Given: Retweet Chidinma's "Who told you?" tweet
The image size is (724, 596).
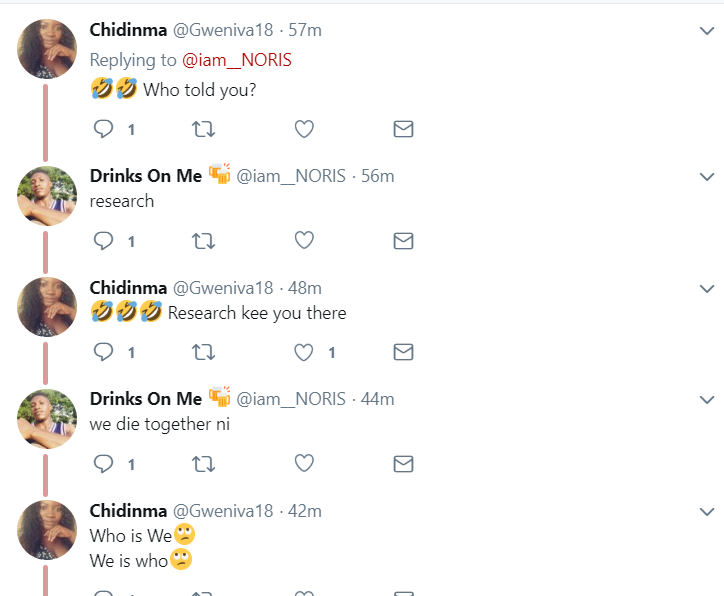Looking at the screenshot, I should pos(203,129).
